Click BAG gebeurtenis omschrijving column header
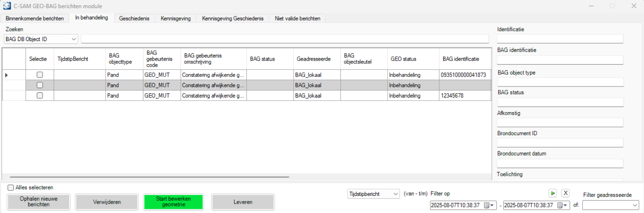The width and height of the screenshot is (644, 213). coord(214,59)
